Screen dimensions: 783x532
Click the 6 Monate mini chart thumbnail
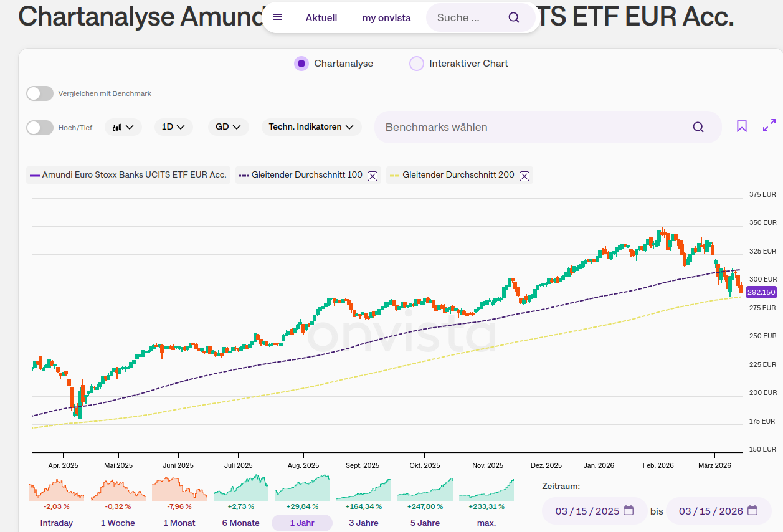(241, 488)
